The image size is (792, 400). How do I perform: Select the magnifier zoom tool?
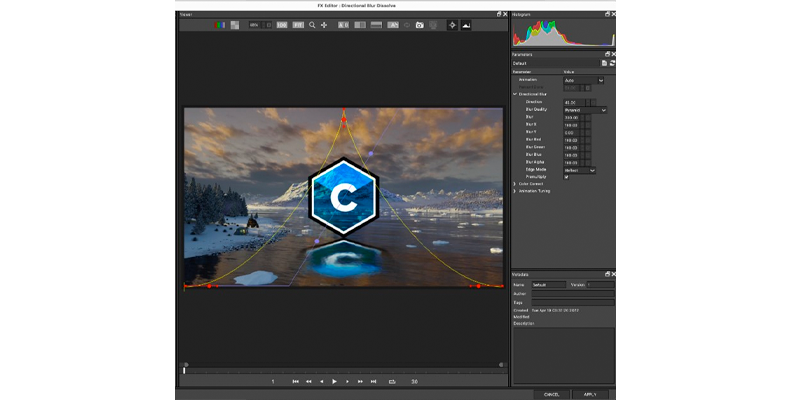tap(312, 25)
